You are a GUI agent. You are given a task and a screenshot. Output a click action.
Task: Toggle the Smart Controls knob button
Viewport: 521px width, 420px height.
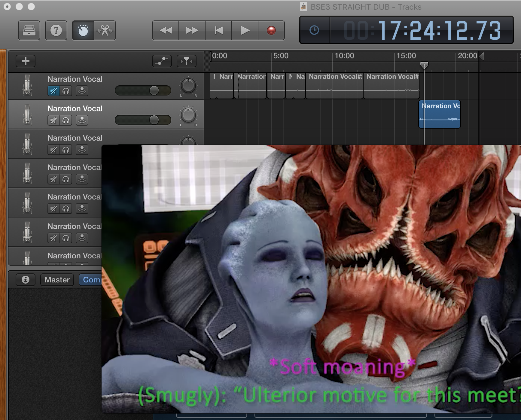click(83, 30)
